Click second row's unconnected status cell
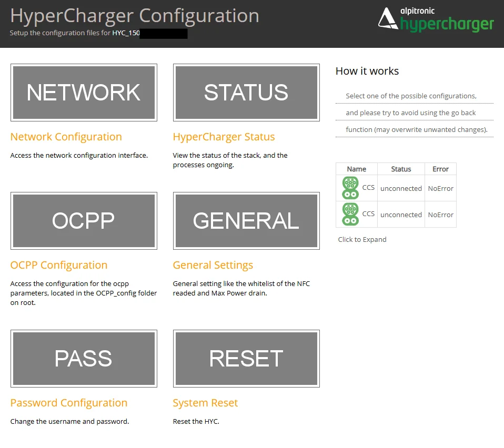The image size is (504, 448). point(401,215)
